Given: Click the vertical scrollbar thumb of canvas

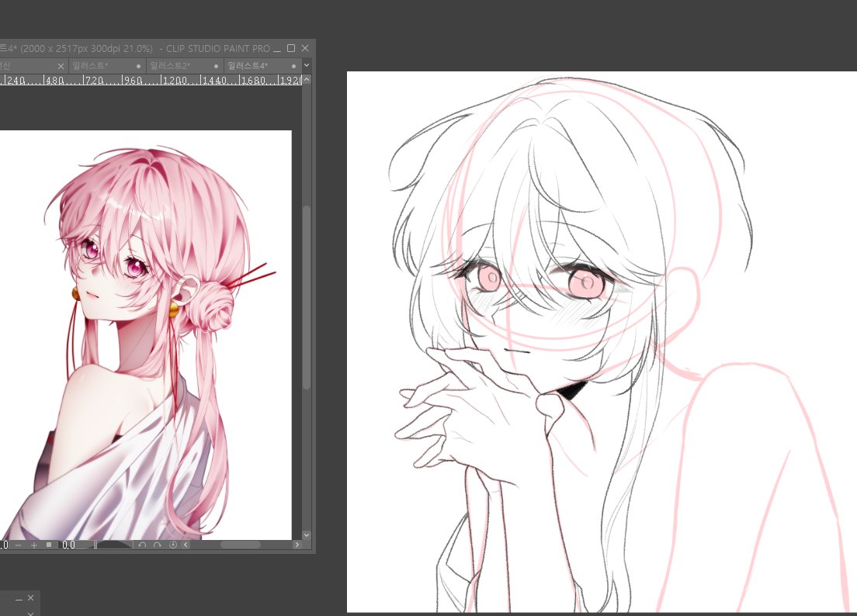Looking at the screenshot, I should pyautogui.click(x=307, y=298).
